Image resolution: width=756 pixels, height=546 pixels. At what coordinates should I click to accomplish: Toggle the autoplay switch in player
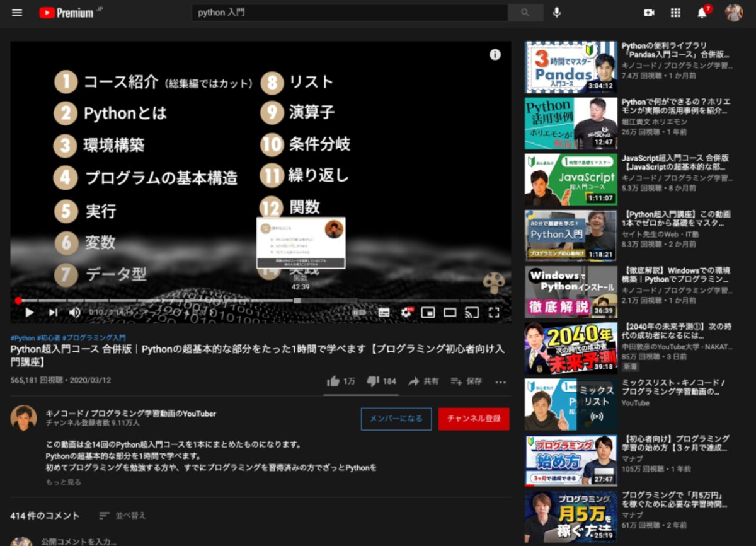click(358, 312)
